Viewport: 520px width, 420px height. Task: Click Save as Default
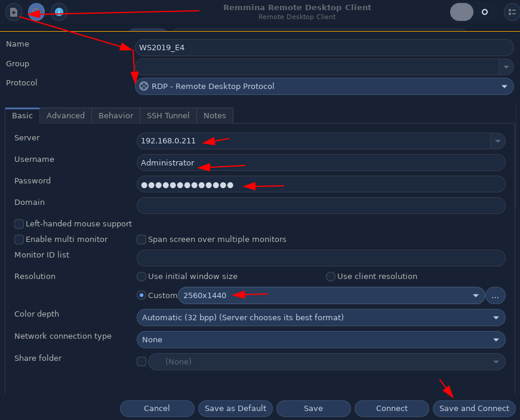pyautogui.click(x=235, y=409)
